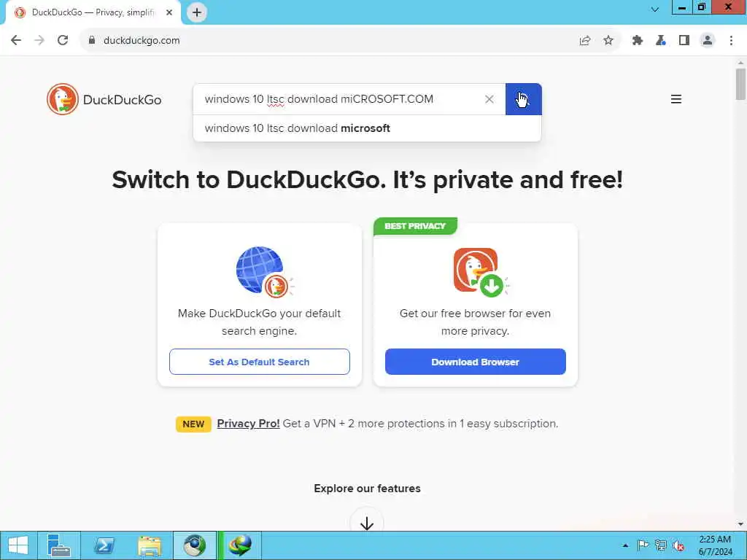Open the Privacy Pro! link
The width and height of the screenshot is (747, 560).
248,424
